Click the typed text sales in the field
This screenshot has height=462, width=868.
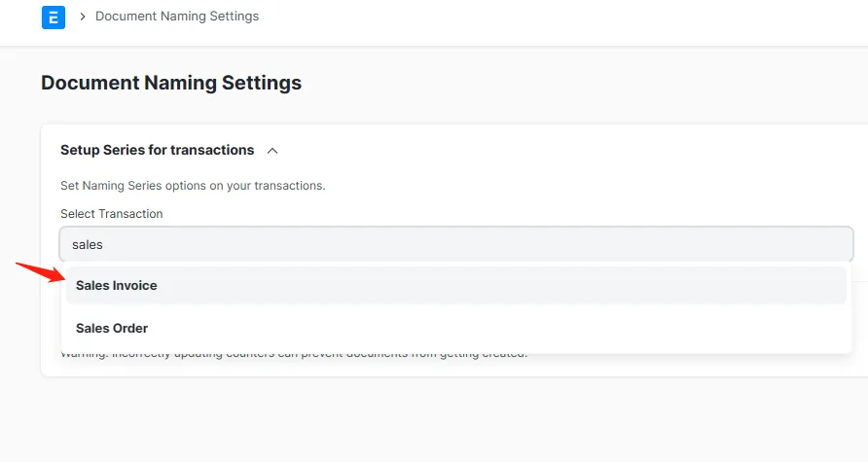coord(88,245)
